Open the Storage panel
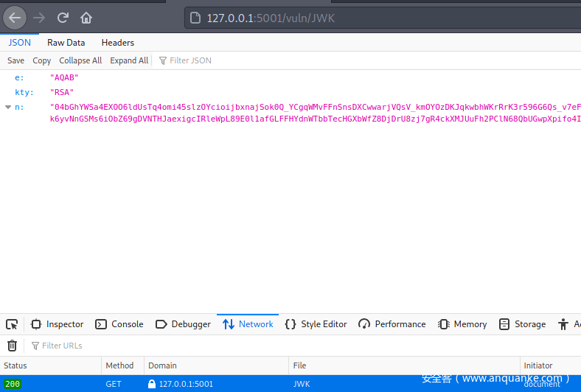The height and width of the screenshot is (392, 581). [x=523, y=324]
